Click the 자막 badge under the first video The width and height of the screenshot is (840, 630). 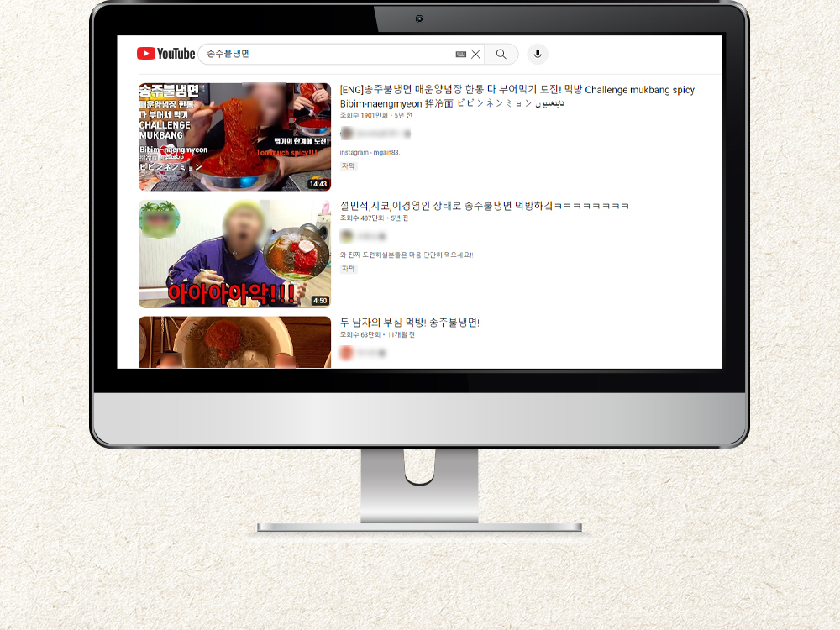pyautogui.click(x=348, y=166)
